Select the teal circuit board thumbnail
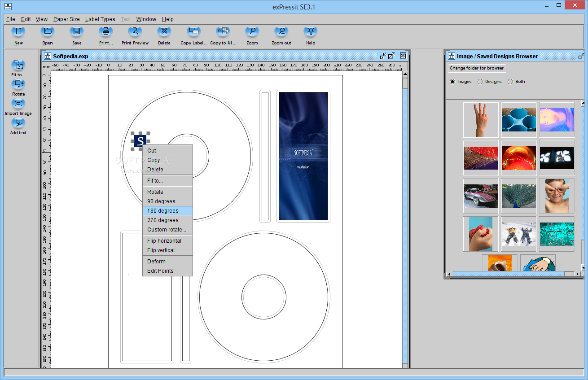This screenshot has height=380, width=588. 557,234
